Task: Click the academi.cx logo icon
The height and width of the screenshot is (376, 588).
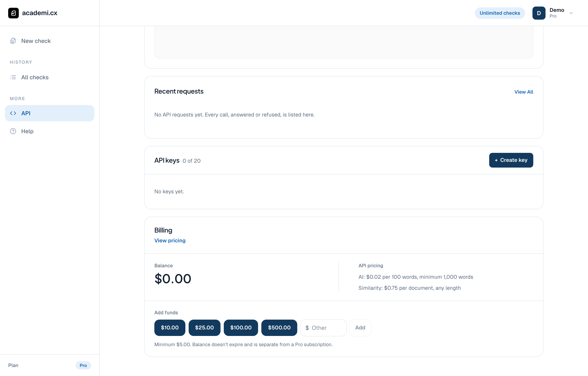Action: (13, 13)
